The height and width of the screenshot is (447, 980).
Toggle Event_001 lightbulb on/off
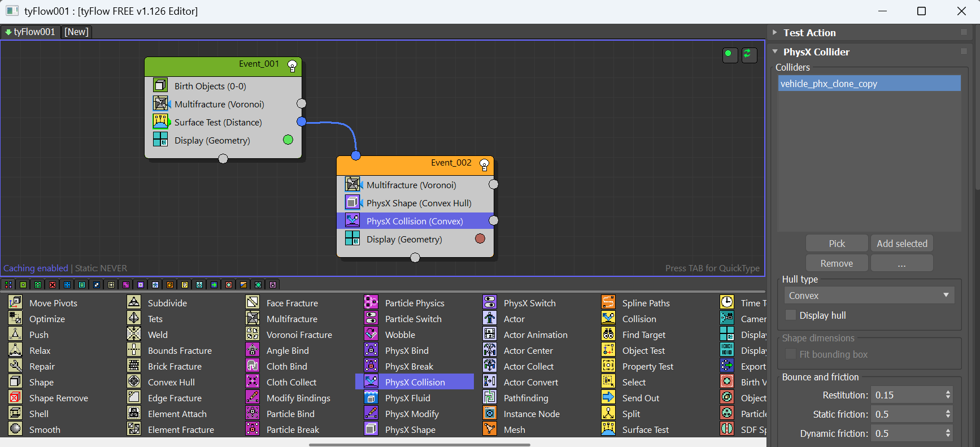292,66
